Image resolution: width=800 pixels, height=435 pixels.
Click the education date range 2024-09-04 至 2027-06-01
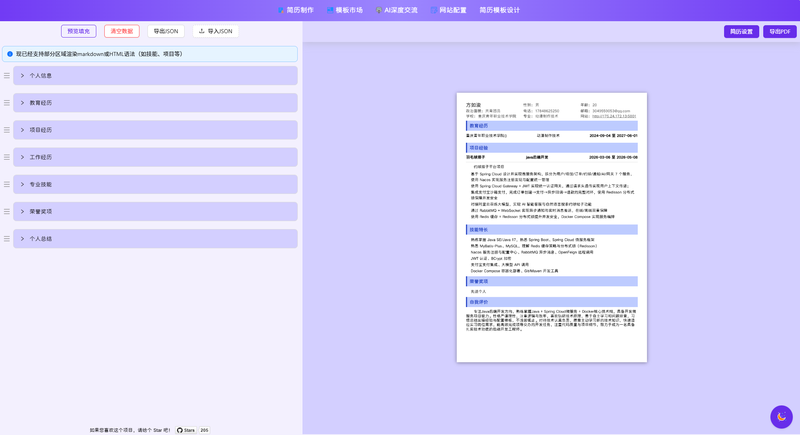[613, 136]
